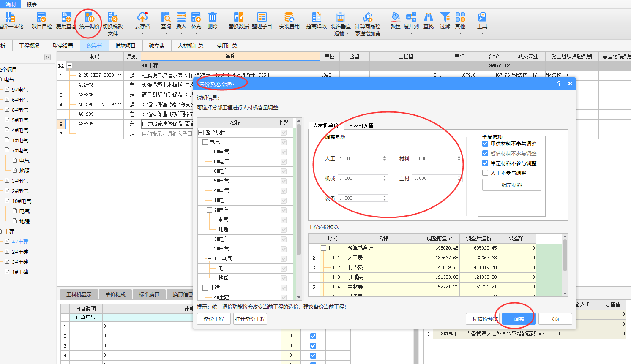Click the 云存档 cloud icon
This screenshot has width=631, height=364.
(x=142, y=17)
